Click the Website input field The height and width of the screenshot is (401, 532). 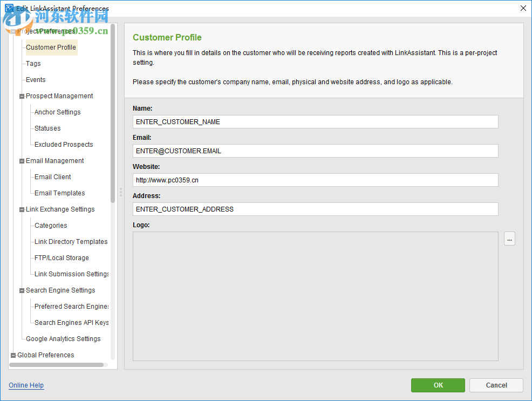pos(315,180)
